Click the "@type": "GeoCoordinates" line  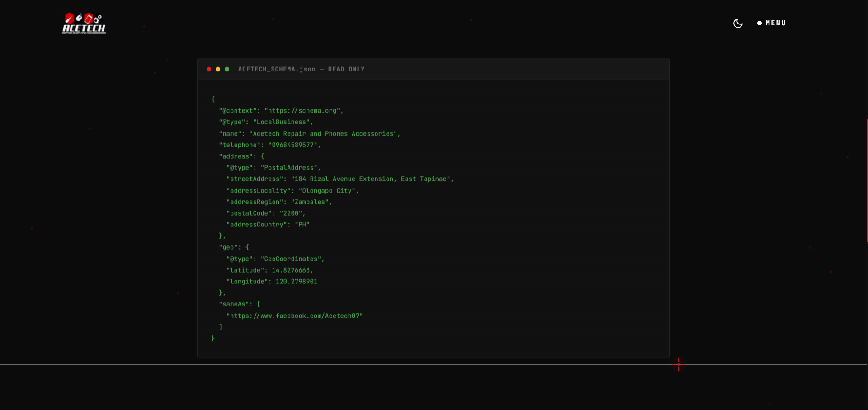[275, 259]
